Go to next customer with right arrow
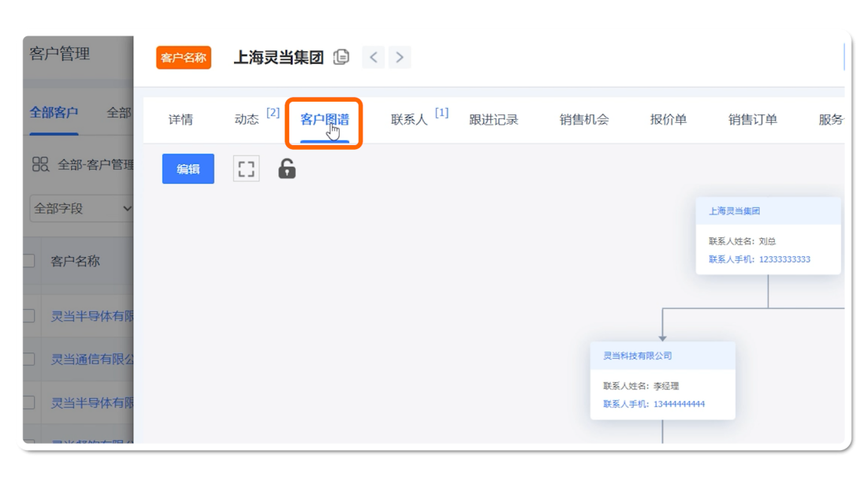Viewport: 868px width, 488px height. click(x=400, y=57)
